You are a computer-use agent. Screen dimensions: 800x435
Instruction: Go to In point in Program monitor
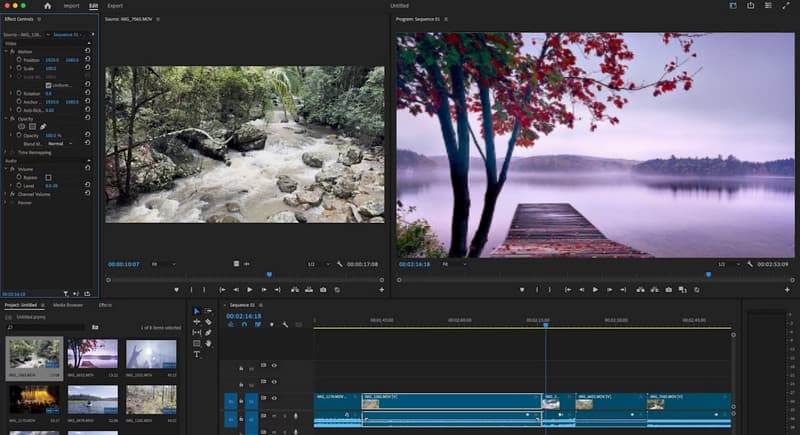click(567, 290)
